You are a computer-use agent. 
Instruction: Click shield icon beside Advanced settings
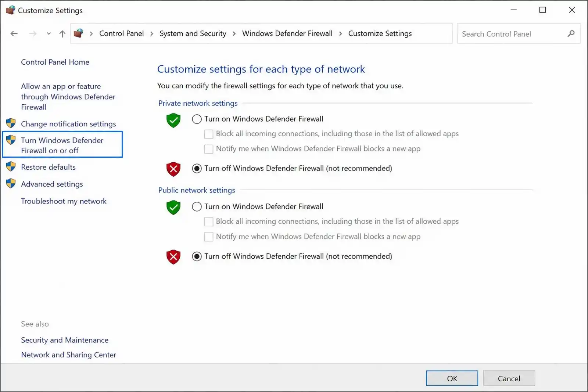pos(11,183)
